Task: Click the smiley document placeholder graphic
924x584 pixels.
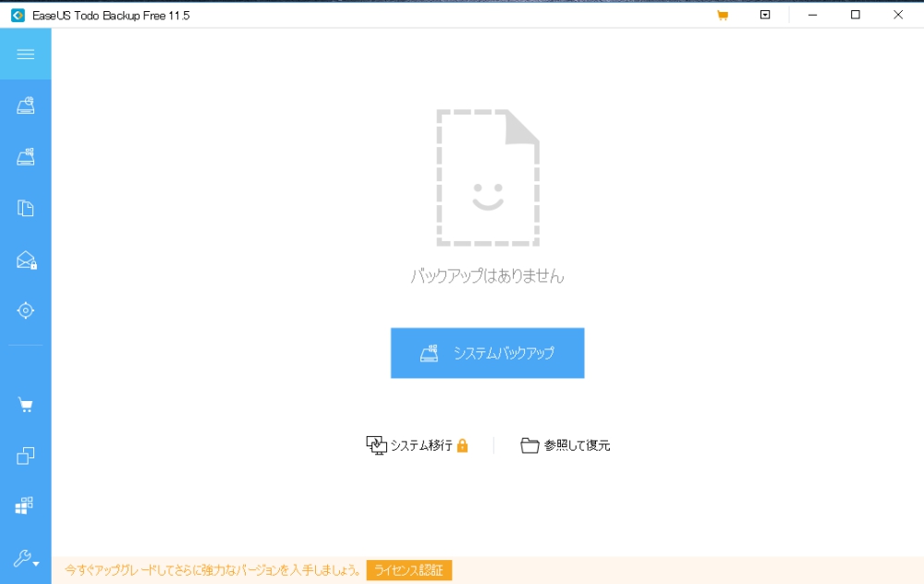Action: click(x=488, y=176)
